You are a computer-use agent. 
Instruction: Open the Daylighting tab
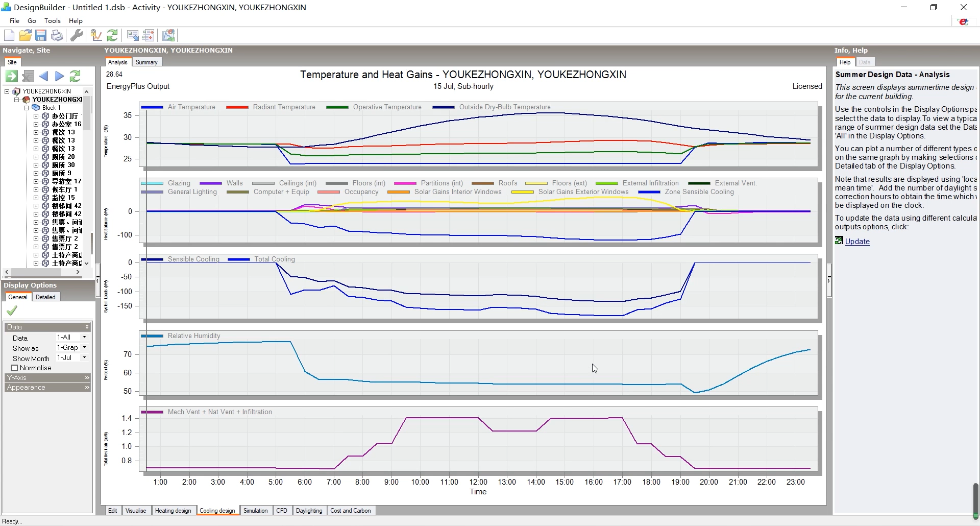(x=309, y=511)
